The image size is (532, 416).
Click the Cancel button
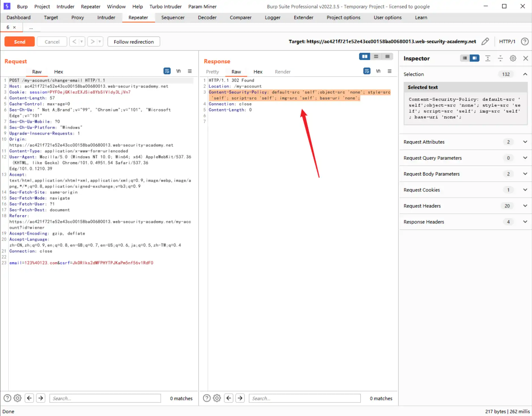pos(52,42)
